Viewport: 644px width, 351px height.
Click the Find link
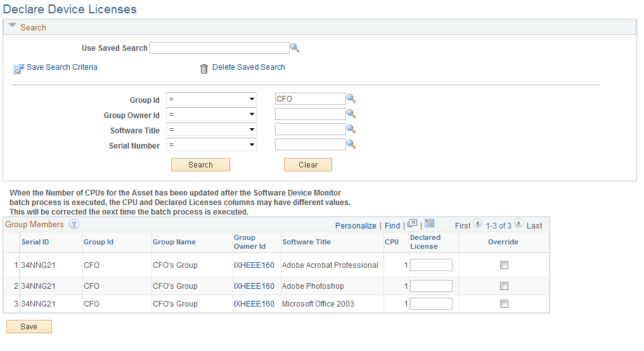392,225
